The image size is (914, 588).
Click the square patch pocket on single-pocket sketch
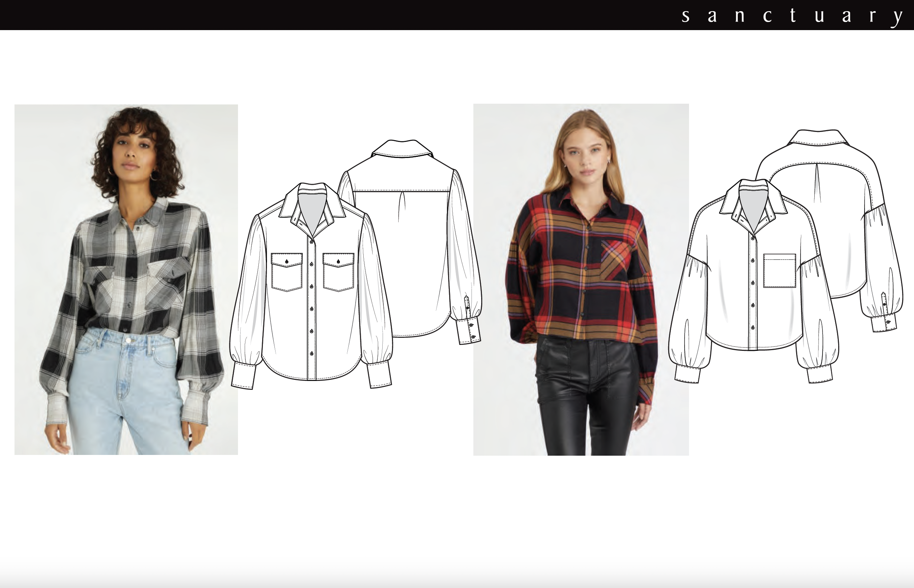click(x=779, y=270)
